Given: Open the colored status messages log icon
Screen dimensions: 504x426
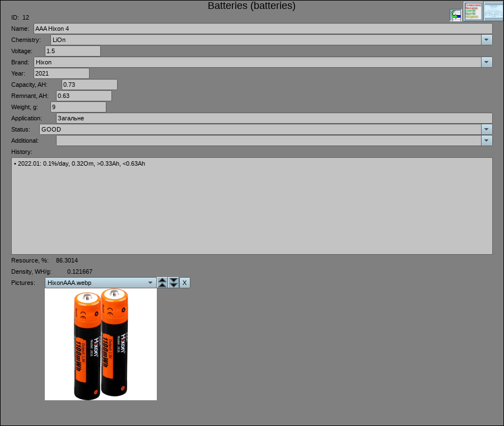Looking at the screenshot, I should coord(473,11).
